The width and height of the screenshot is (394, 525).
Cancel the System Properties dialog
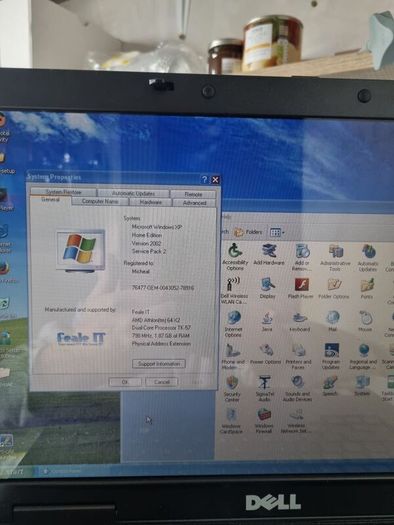pos(162,382)
